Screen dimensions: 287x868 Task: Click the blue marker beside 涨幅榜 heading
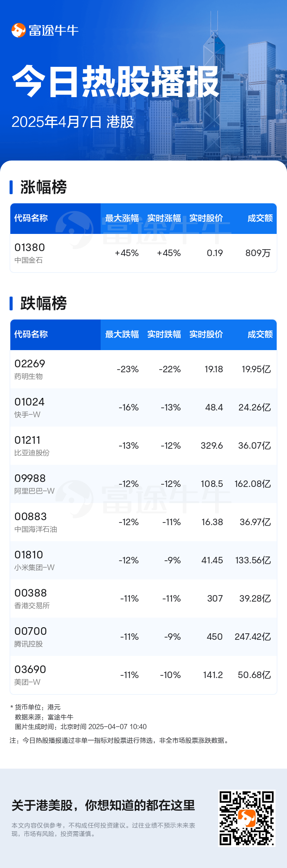11,187
